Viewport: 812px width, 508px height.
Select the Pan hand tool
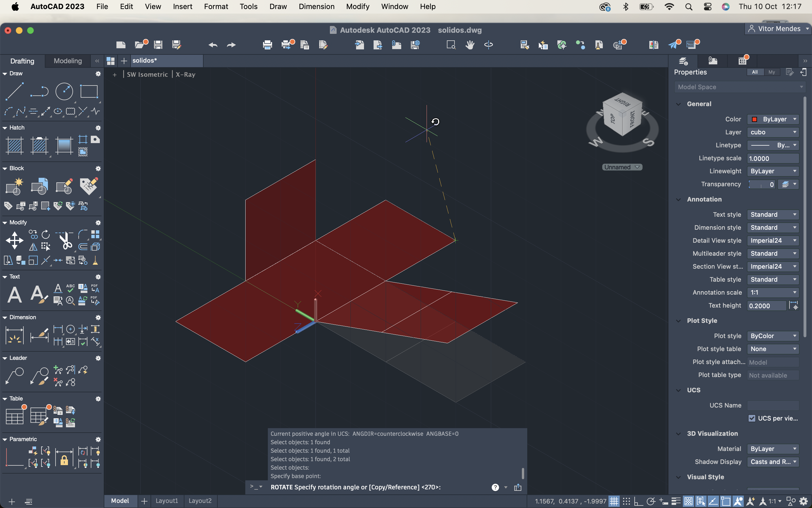pyautogui.click(x=470, y=45)
